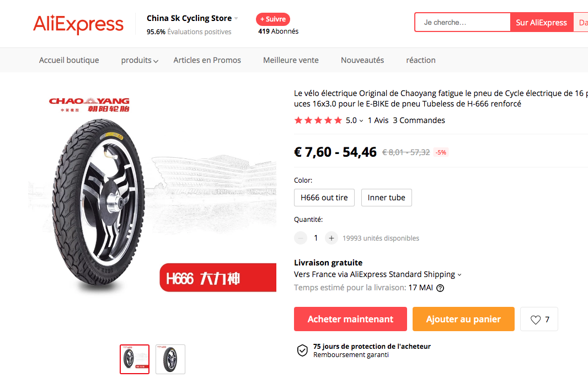Go to Articles en Promos

click(x=207, y=60)
